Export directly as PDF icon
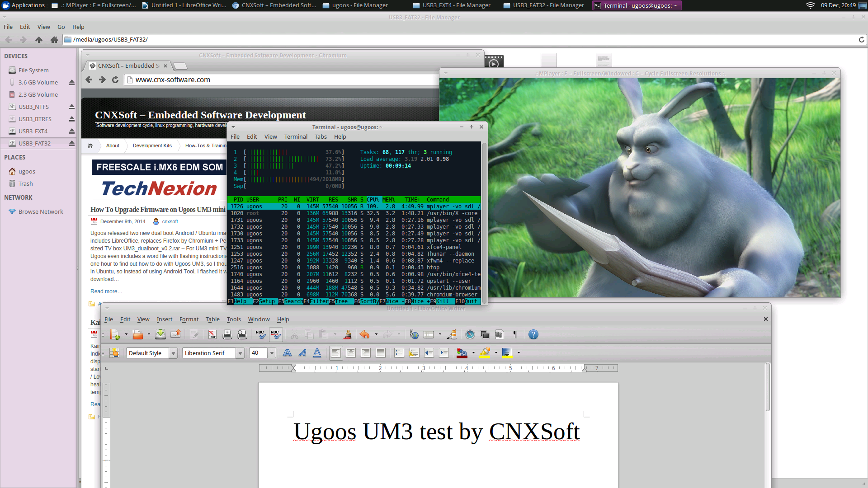868x488 pixels. click(212, 335)
